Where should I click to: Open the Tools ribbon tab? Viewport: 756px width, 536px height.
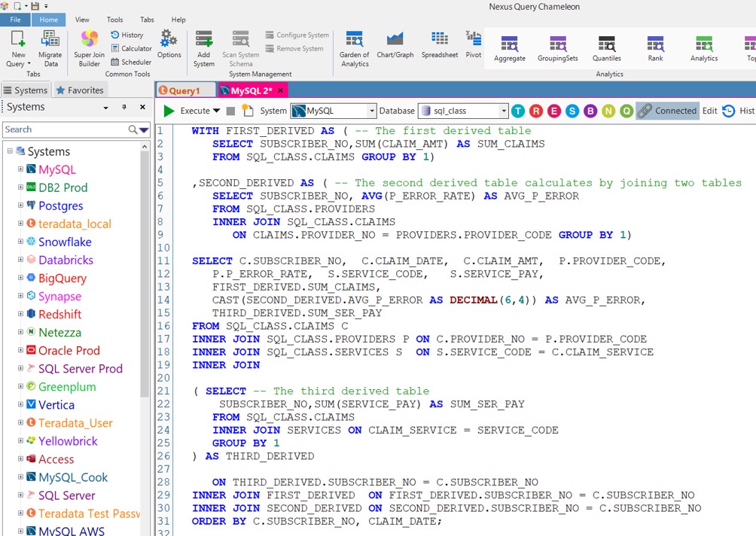(114, 20)
